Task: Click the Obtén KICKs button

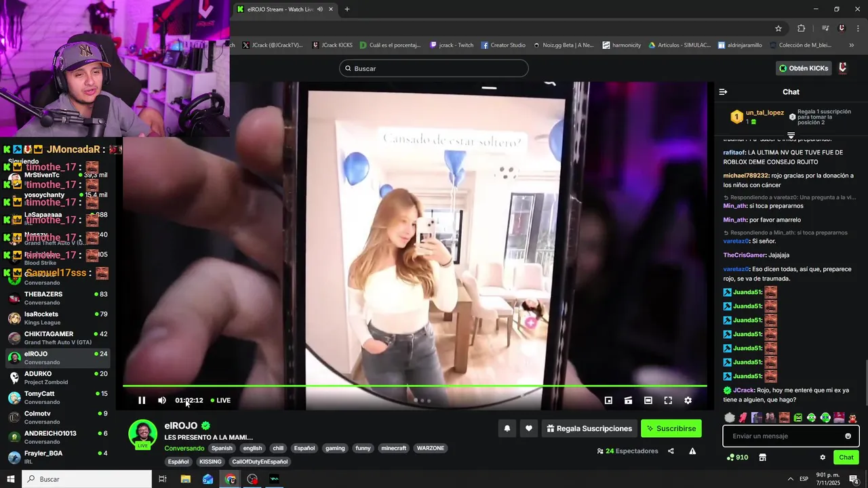Action: [804, 68]
